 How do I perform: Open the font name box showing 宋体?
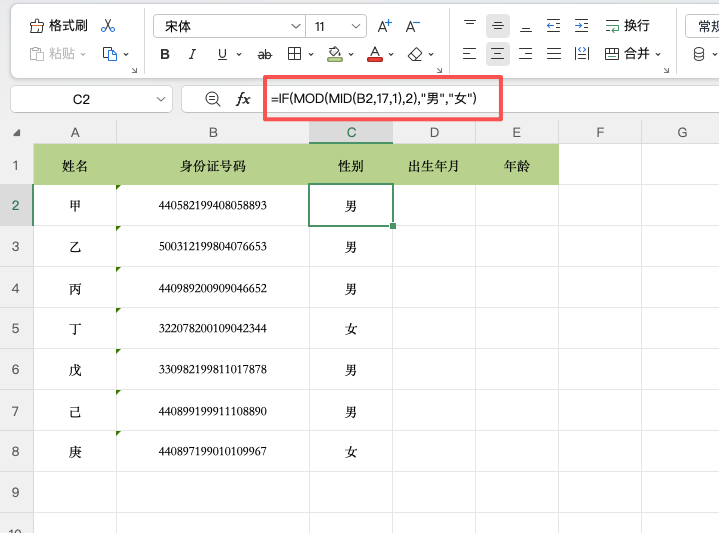[229, 26]
